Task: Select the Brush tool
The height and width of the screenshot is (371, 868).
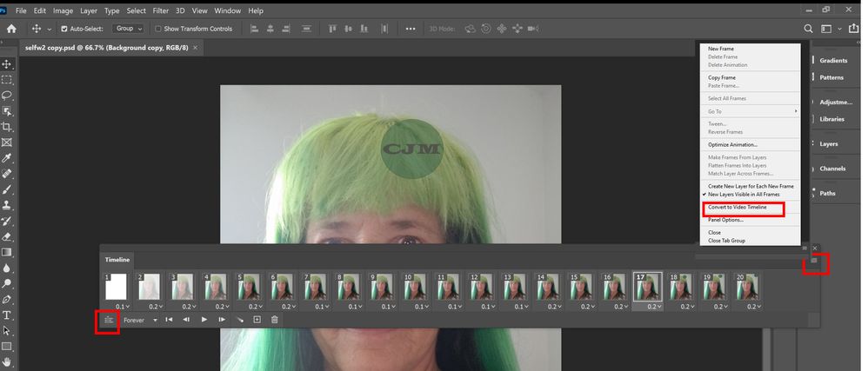Action: [x=7, y=189]
